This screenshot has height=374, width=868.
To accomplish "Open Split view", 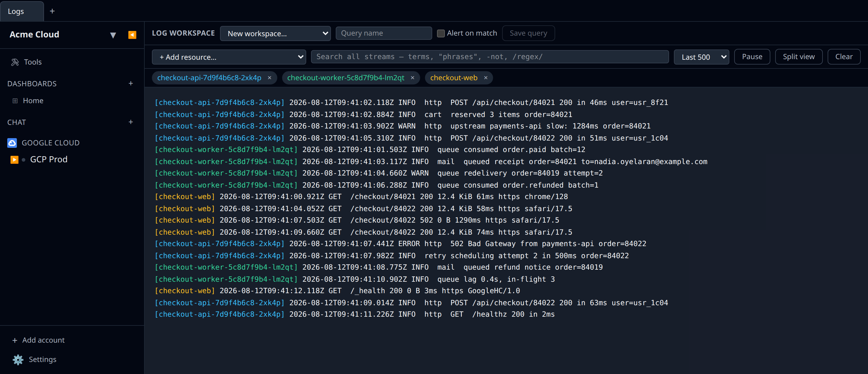I will click(x=799, y=57).
